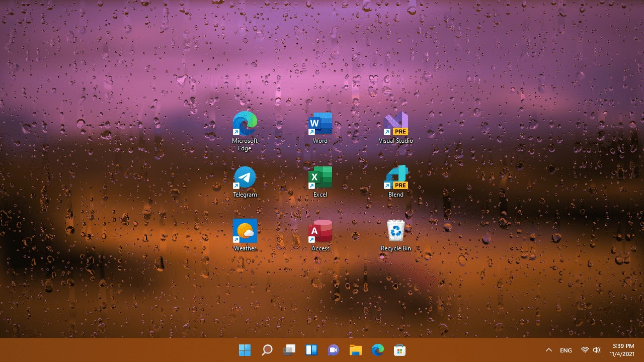644x362 pixels.
Task: Click the volume speaker icon in tray
Action: point(597,350)
